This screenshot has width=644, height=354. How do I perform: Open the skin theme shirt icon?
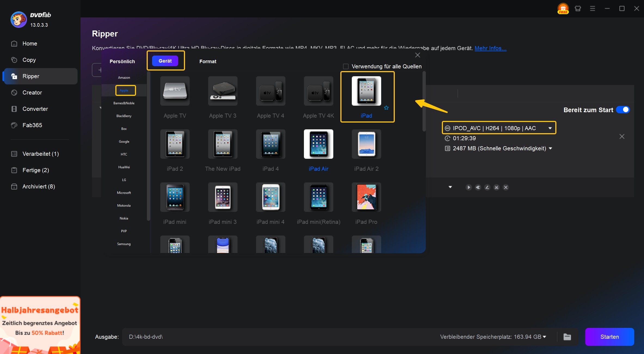[x=578, y=8]
